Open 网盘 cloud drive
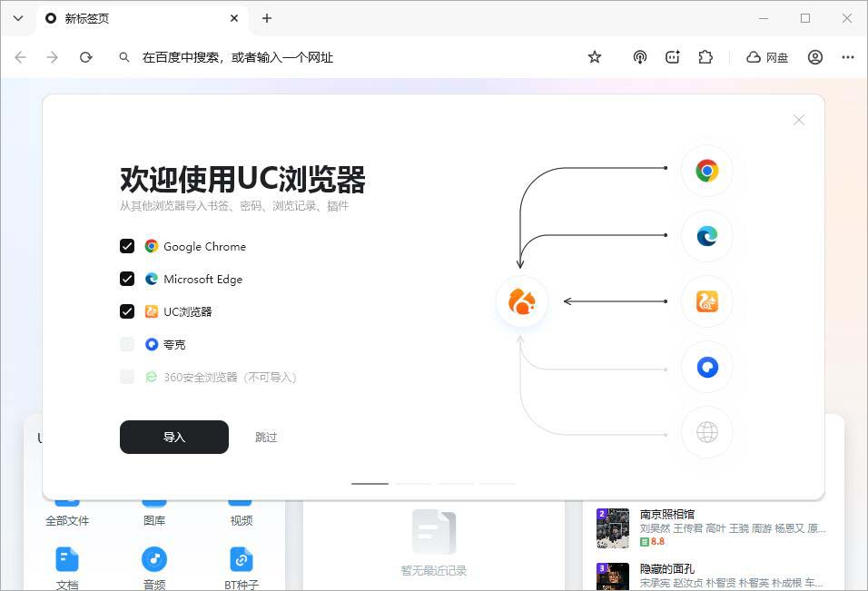The height and width of the screenshot is (591, 868). (x=767, y=57)
